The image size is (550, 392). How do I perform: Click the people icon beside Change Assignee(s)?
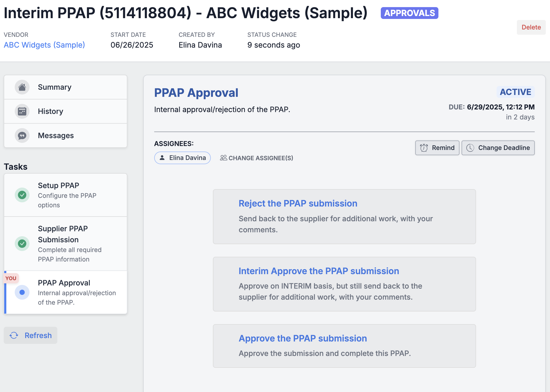pos(223,158)
